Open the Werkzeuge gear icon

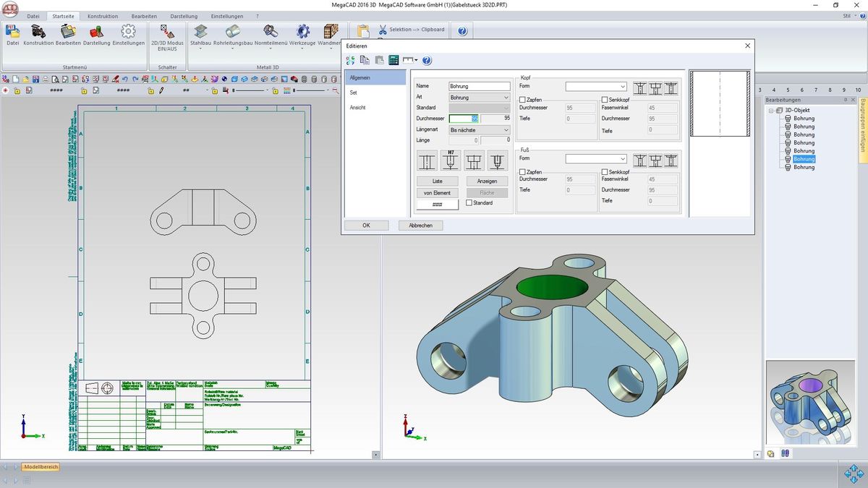point(303,31)
